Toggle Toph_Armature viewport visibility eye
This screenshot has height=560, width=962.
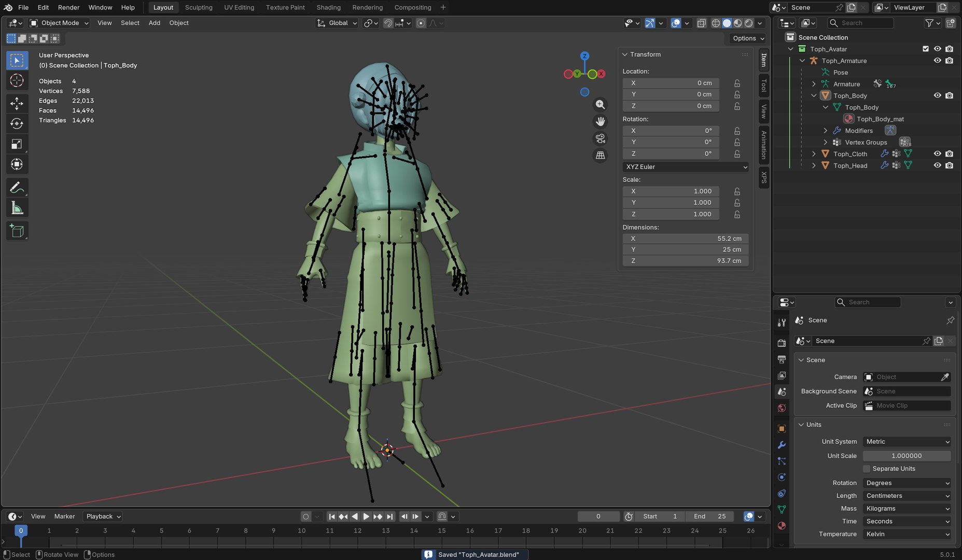[937, 61]
